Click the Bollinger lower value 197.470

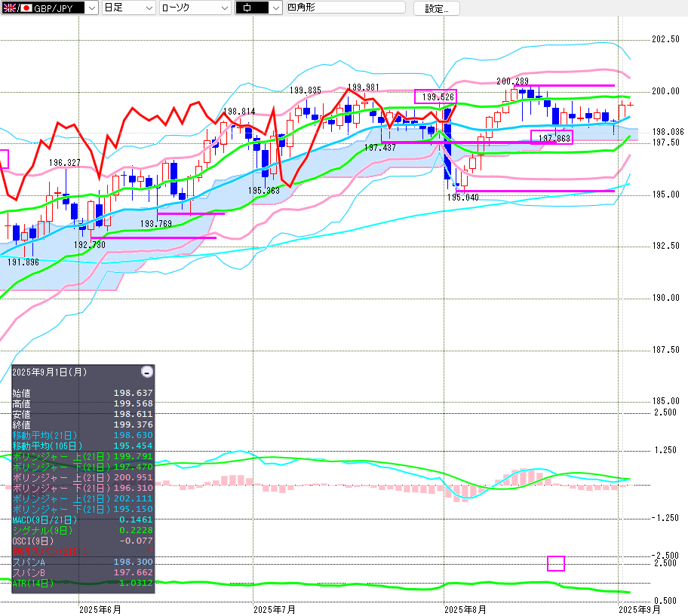point(134,467)
